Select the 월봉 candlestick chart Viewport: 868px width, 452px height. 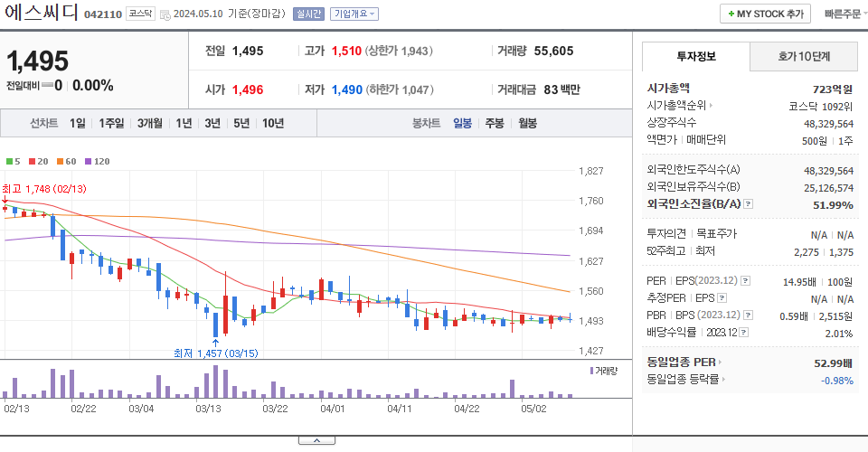coord(527,123)
